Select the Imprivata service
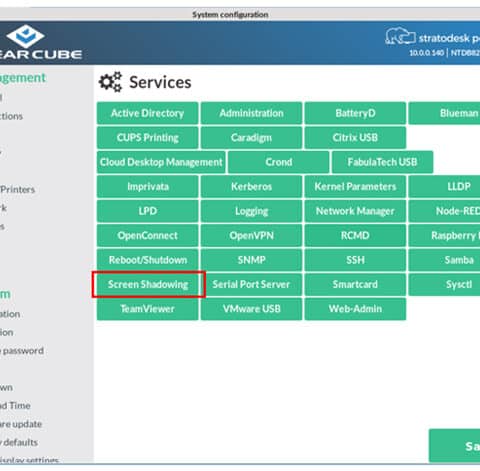 (147, 186)
